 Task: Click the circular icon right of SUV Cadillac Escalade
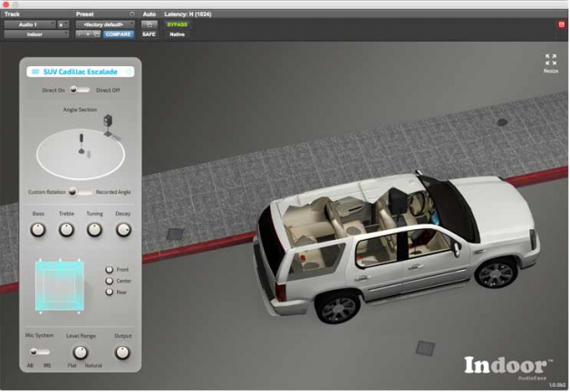coord(129,72)
